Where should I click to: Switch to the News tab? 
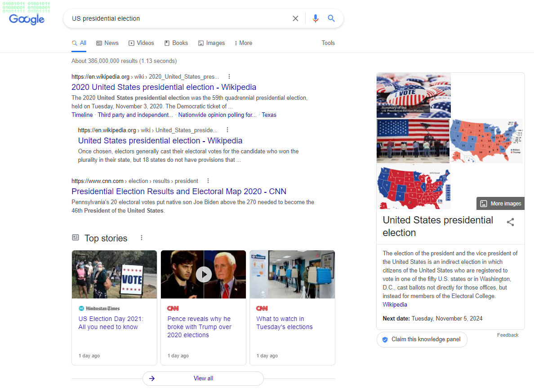pyautogui.click(x=107, y=43)
